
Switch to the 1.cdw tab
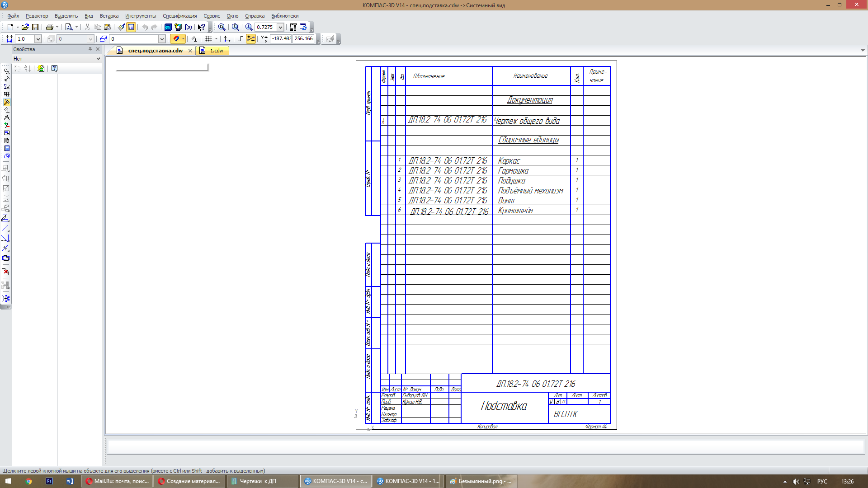(x=216, y=51)
